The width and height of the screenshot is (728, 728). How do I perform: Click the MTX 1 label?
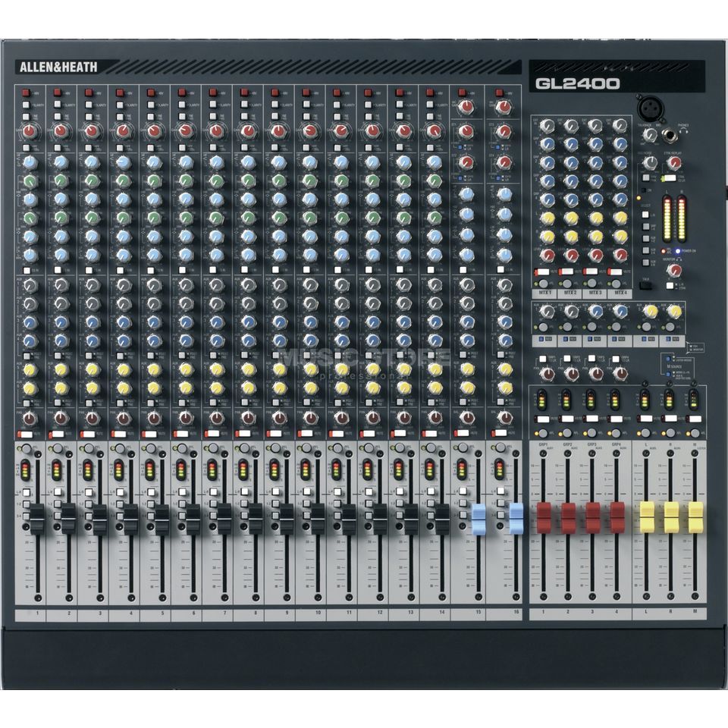545,293
